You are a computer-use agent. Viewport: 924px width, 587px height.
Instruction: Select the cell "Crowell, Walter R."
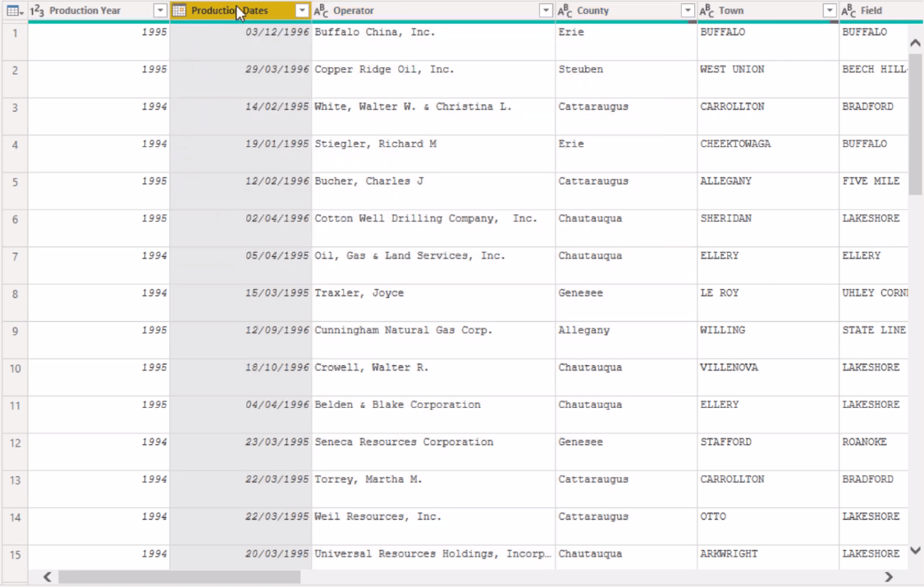pos(433,377)
